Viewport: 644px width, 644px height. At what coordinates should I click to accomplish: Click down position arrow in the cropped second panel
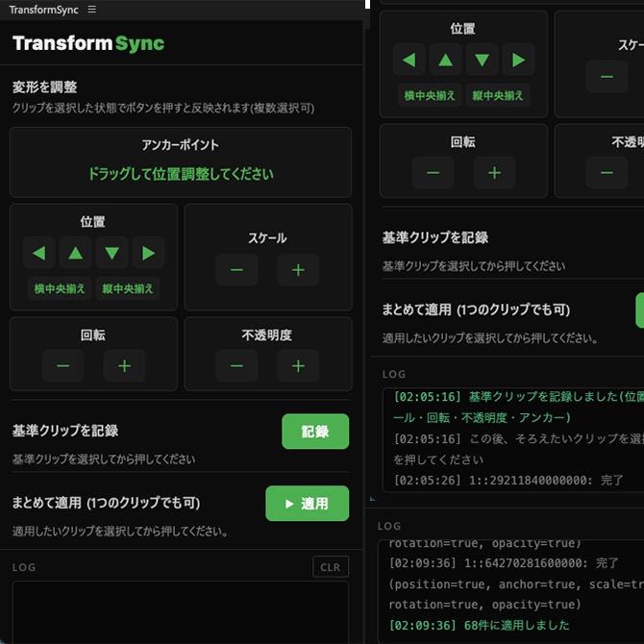click(x=483, y=60)
